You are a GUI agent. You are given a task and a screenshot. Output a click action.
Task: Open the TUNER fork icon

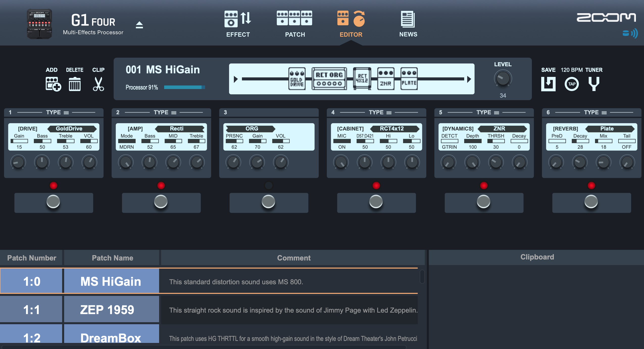pos(594,84)
